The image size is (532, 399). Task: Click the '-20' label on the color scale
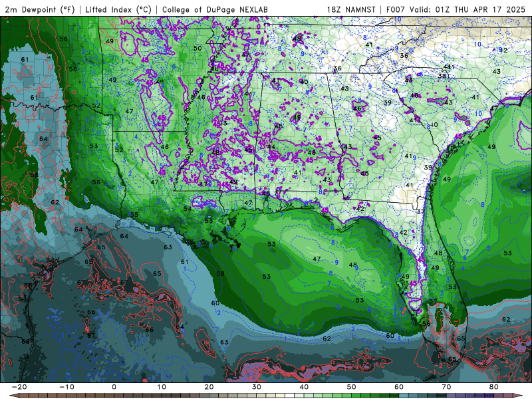click(19, 387)
